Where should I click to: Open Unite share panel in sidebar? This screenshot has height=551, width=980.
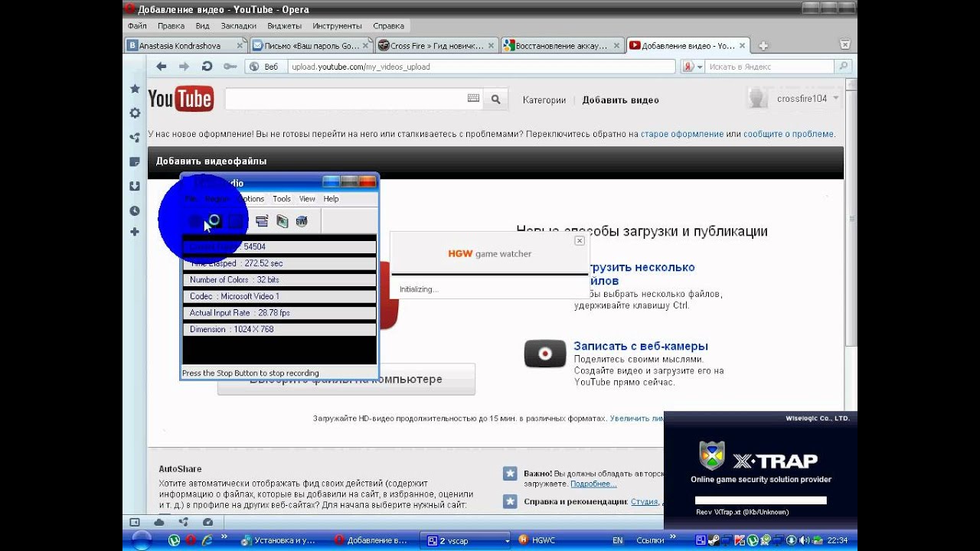[x=135, y=138]
